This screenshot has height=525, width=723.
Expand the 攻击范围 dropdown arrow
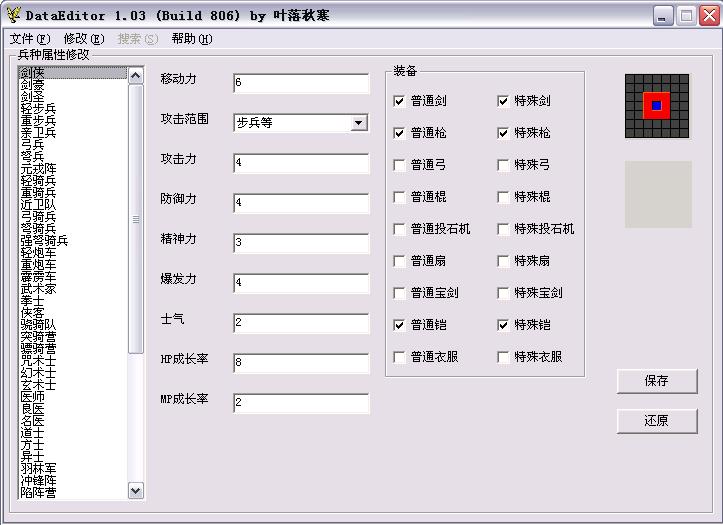coord(358,123)
